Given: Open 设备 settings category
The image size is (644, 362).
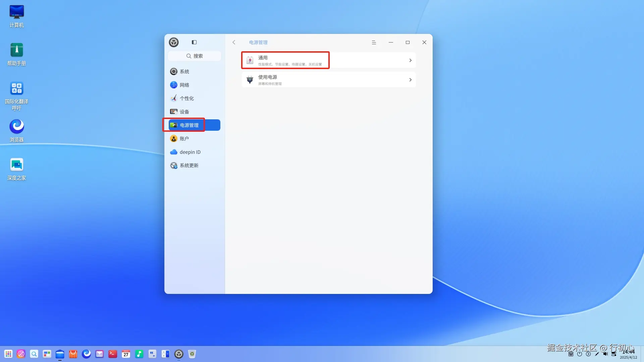Looking at the screenshot, I should coord(184,112).
